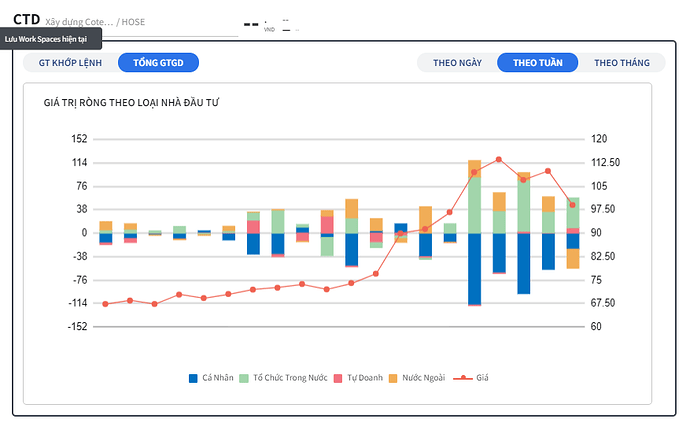Show data Theo Ngày
This screenshot has height=430, width=690.
[x=457, y=62]
